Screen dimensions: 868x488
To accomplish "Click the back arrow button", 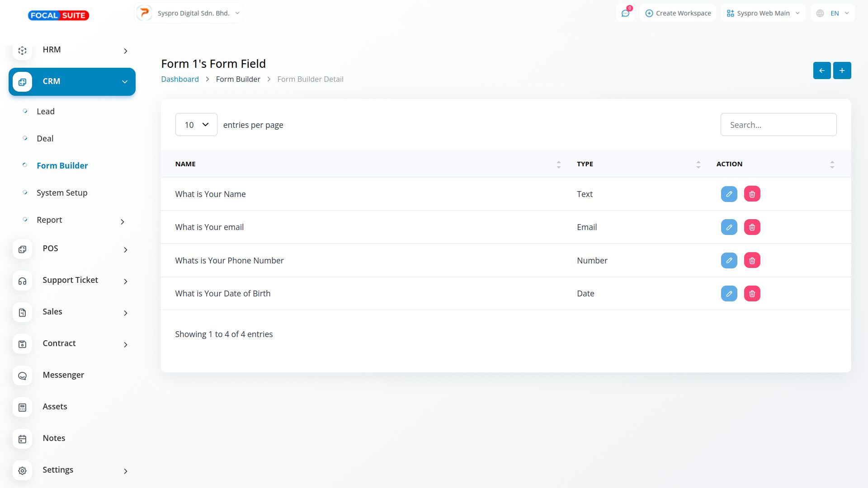I will (821, 70).
